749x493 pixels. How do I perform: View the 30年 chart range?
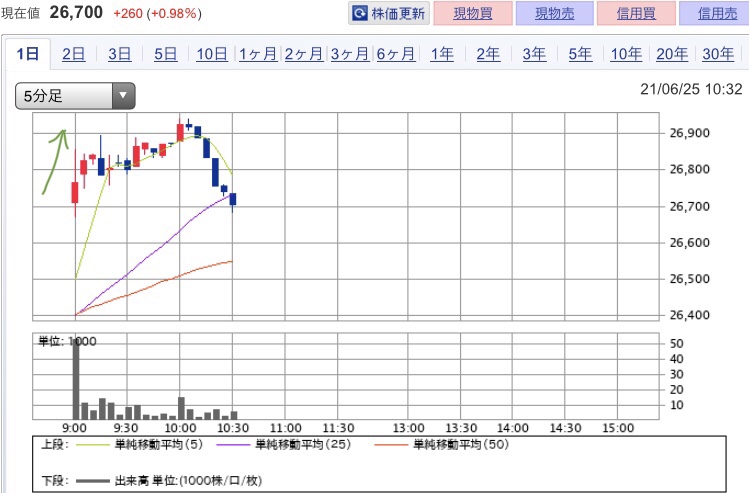point(718,54)
